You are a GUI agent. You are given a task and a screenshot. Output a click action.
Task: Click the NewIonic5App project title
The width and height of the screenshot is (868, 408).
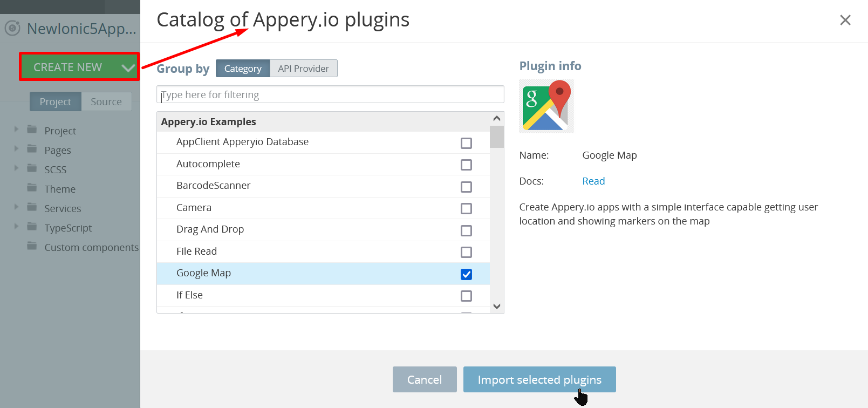point(81,29)
